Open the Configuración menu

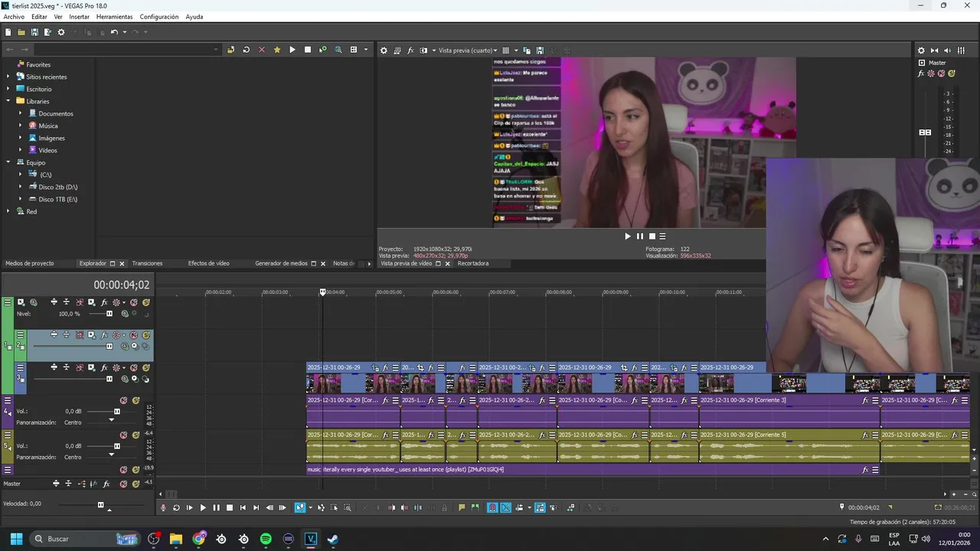(x=159, y=17)
